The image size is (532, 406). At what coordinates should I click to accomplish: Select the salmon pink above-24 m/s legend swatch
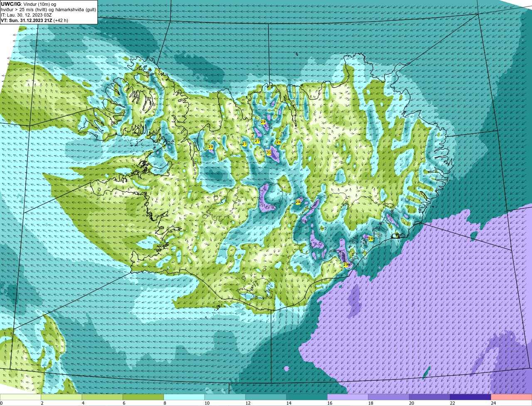[512, 397]
